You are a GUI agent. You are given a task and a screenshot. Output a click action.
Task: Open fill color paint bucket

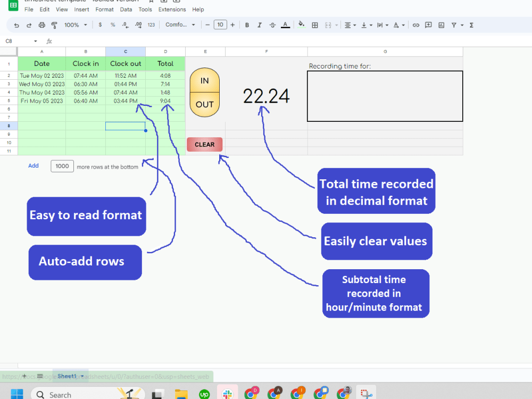click(x=301, y=25)
